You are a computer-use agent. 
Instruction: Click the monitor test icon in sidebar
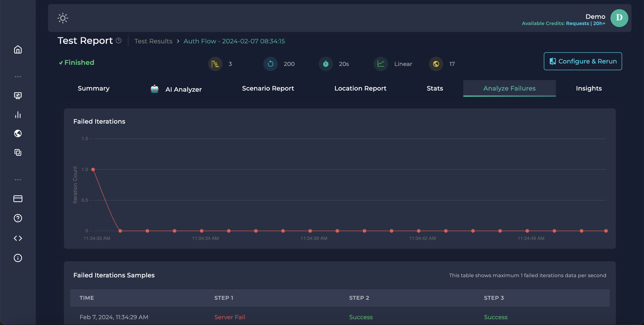(18, 95)
